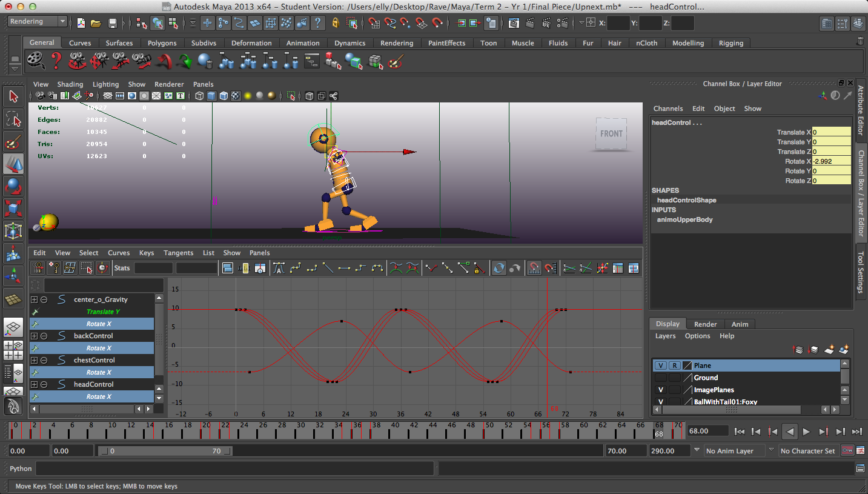Enable the Lattice Deform Keys tool
This screenshot has height=494, width=868.
point(70,267)
